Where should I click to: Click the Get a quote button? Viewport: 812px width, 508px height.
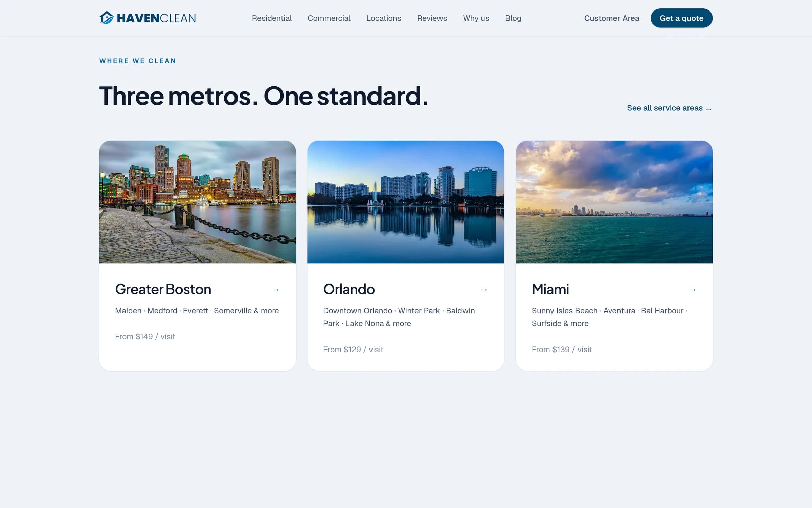(681, 18)
